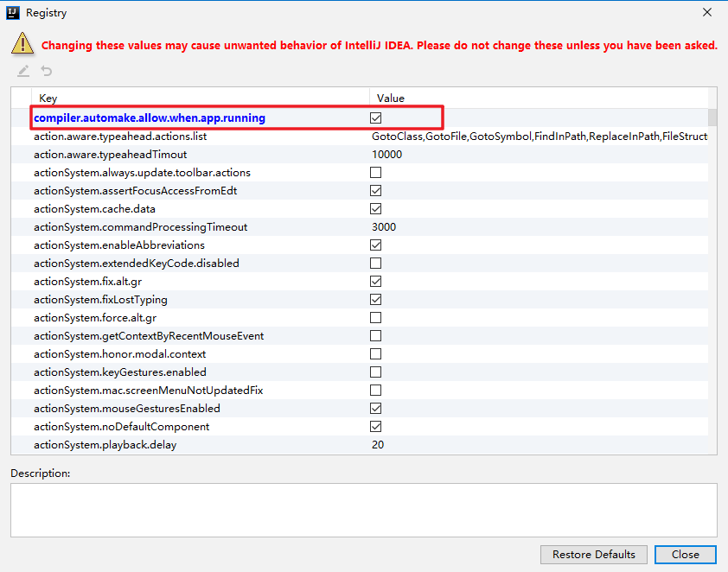Screen dimensions: 728x572
Task: Select actionSystem.force.alt.gr key text
Action: [x=95, y=317]
